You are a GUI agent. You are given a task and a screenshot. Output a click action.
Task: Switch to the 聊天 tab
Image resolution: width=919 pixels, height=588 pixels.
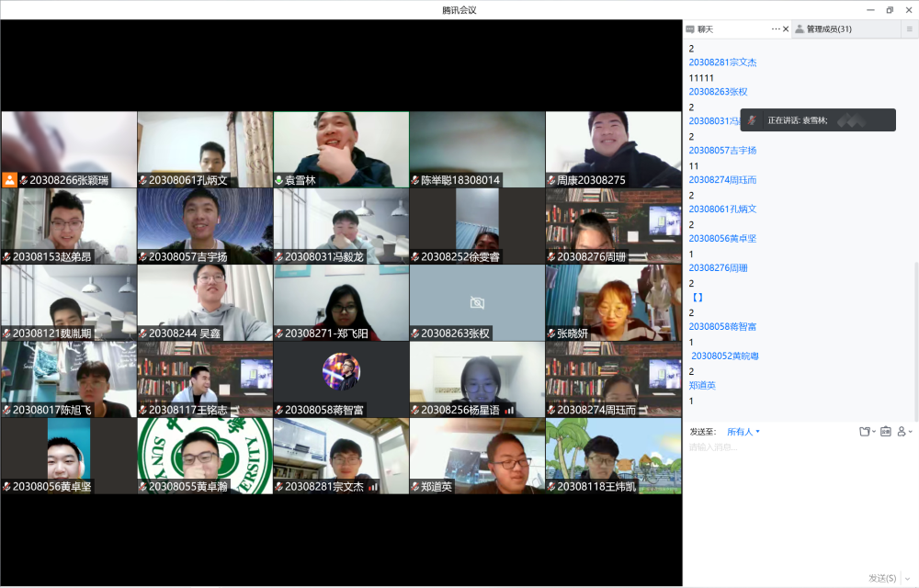pyautogui.click(x=706, y=29)
